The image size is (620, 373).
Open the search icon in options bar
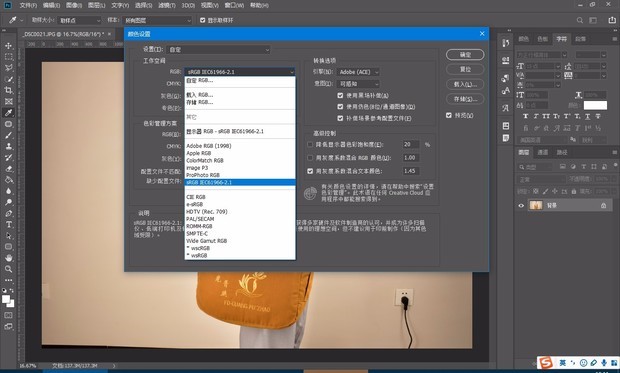click(x=580, y=20)
